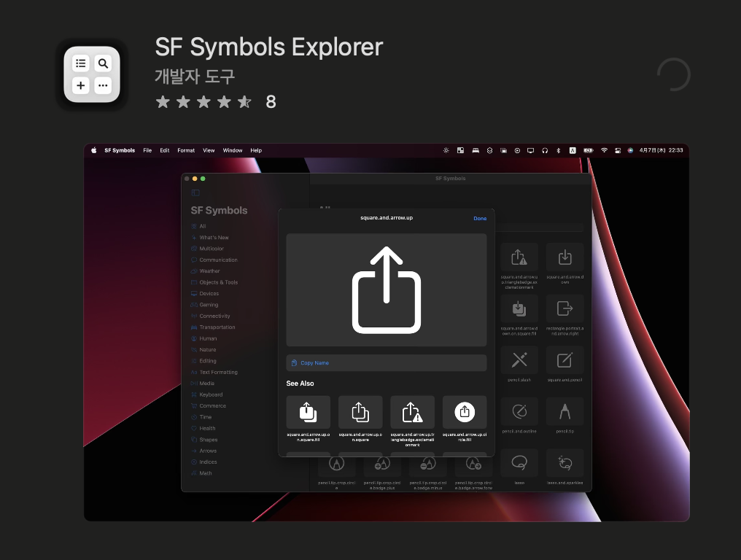
Task: Select the Gaming category
Action: [x=204, y=305]
